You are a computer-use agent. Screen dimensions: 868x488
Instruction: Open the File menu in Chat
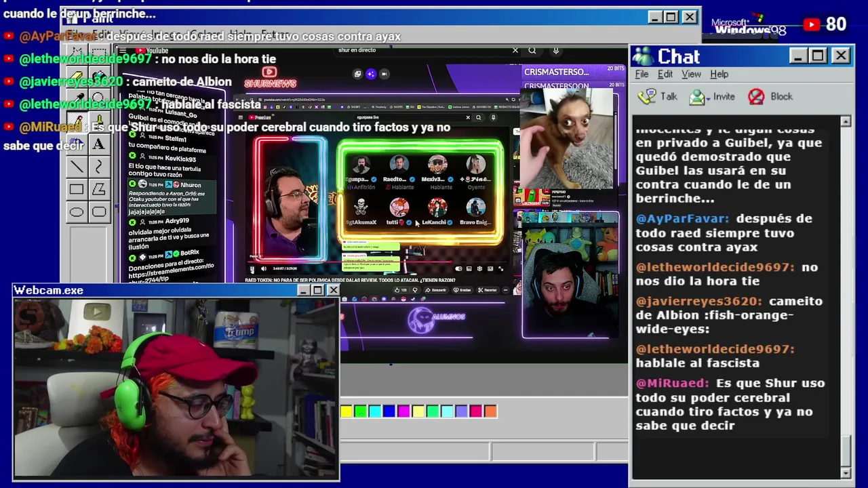coord(642,74)
